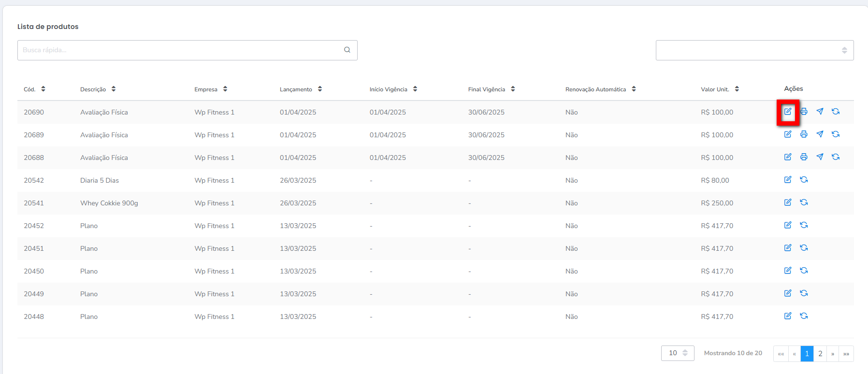Edit the Diaria 5 Dias product
This screenshot has width=868, height=374.
(788, 180)
